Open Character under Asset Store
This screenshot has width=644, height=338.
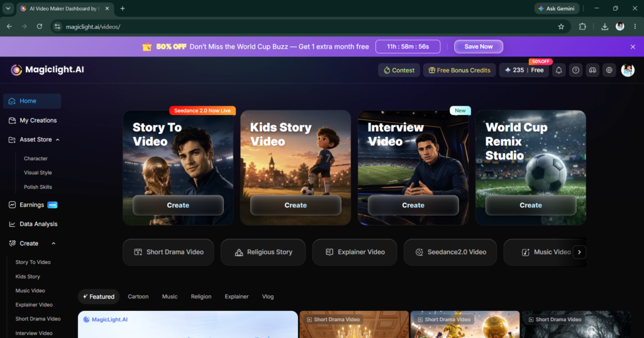click(x=36, y=158)
